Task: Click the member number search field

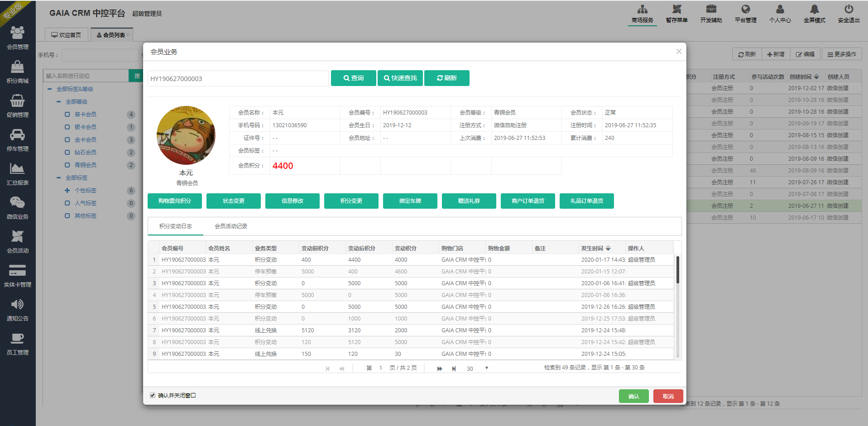Action: click(238, 78)
